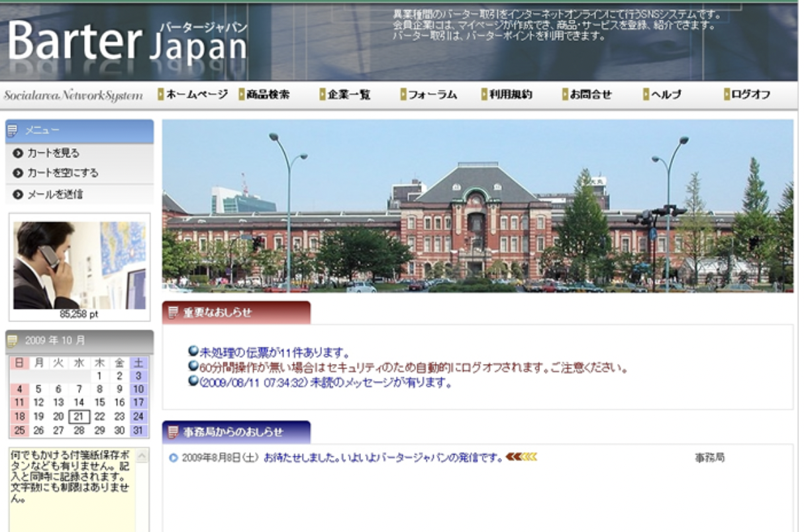The height and width of the screenshot is (532, 804).
Task: Click arrow icon beside カートを空にする
Action: pyautogui.click(x=18, y=173)
